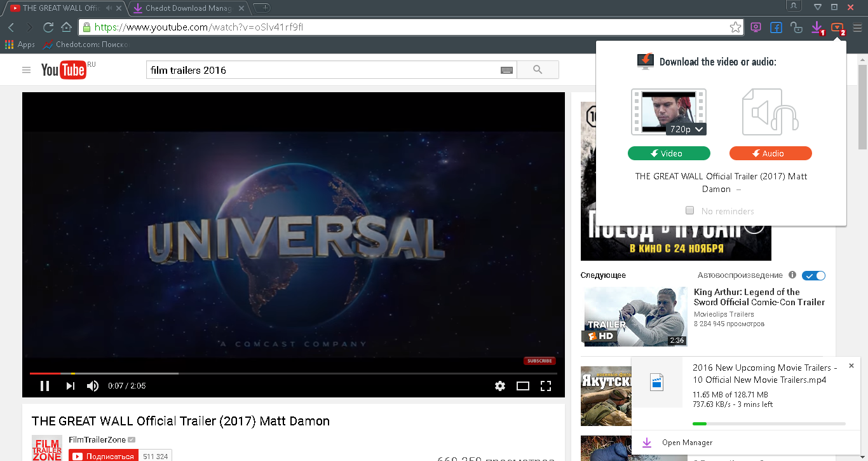Open Chedot.com bookmark in bookmarks bar
Viewport: 868px width, 461px height.
coord(86,45)
